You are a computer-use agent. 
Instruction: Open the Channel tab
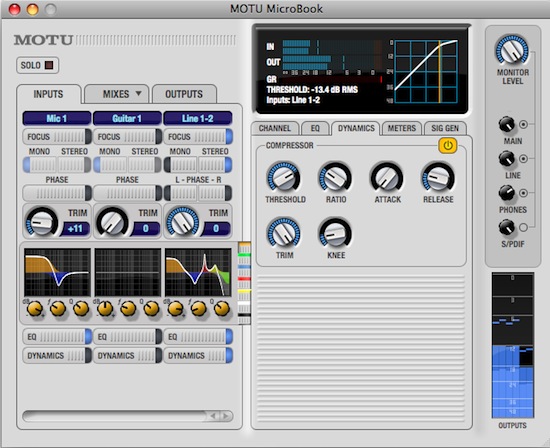point(275,128)
